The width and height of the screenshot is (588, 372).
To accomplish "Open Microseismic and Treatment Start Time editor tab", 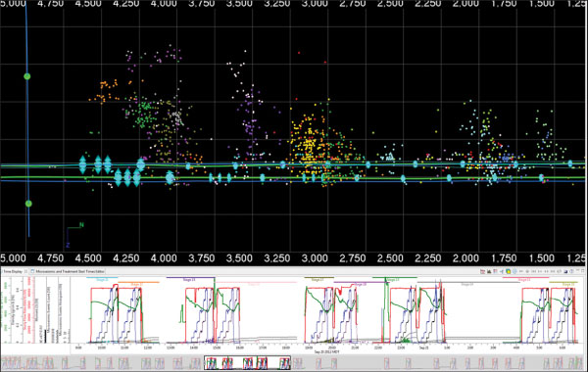I will tap(68, 271).
